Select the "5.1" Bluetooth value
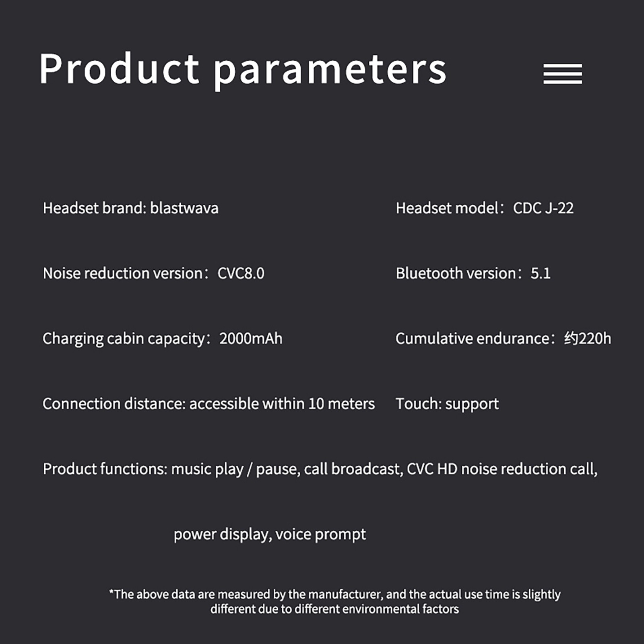 [x=540, y=273]
